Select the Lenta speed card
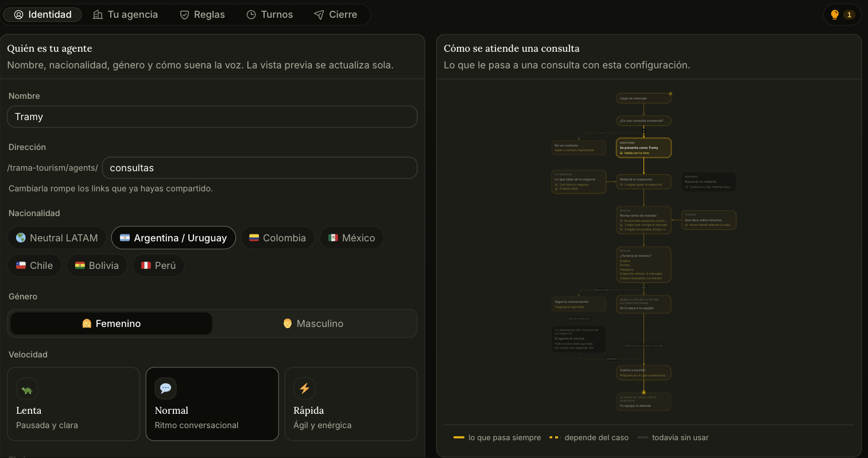 click(x=73, y=404)
